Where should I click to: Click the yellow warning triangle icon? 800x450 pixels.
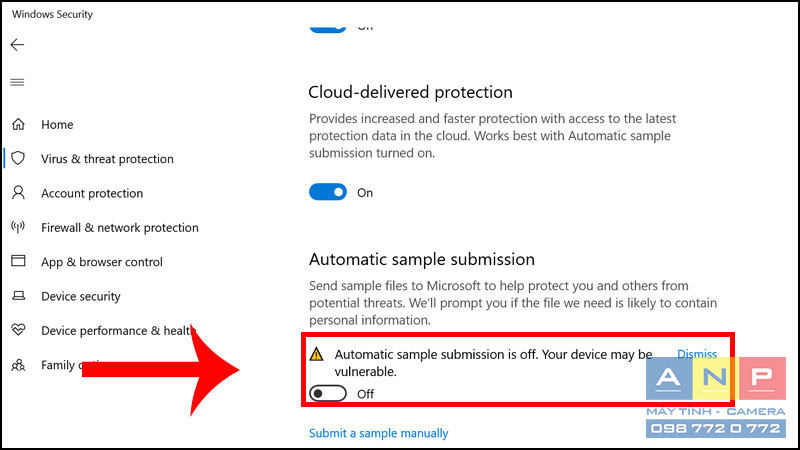point(316,354)
